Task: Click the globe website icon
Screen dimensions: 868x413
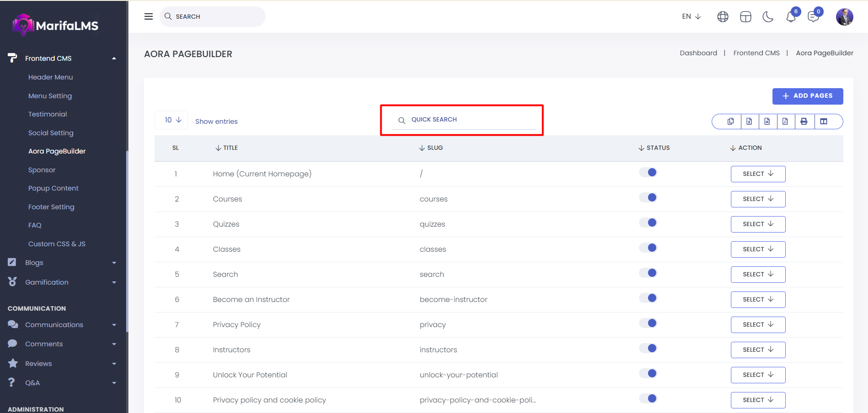Action: [x=723, y=17]
